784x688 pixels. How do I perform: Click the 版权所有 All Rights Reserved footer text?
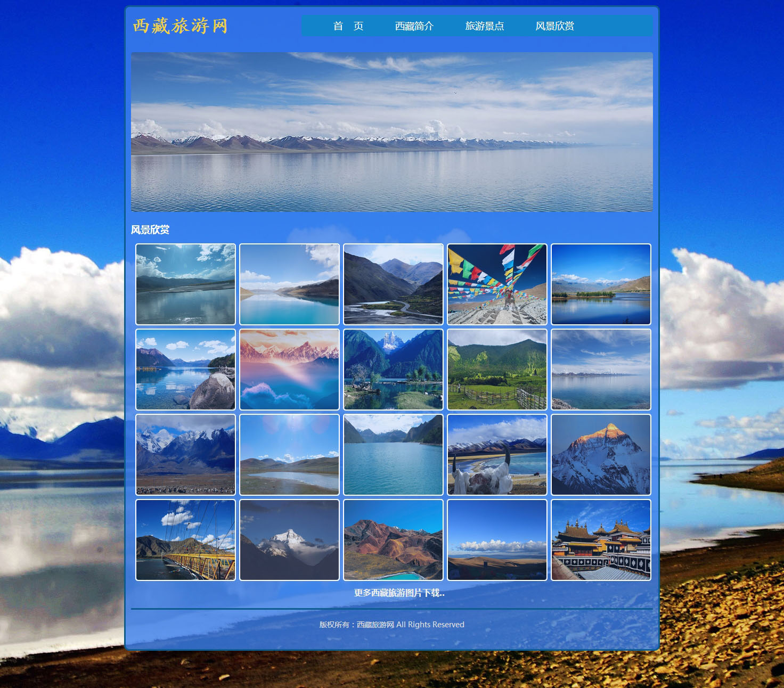(x=392, y=625)
